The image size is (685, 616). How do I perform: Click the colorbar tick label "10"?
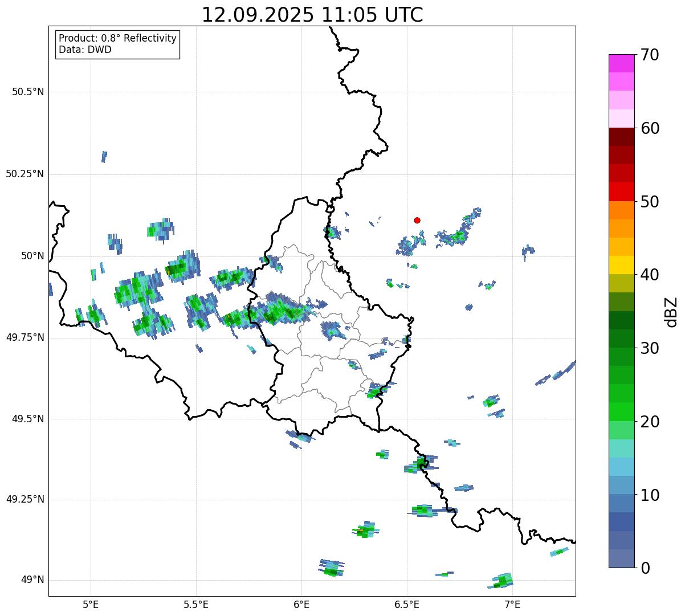click(650, 495)
